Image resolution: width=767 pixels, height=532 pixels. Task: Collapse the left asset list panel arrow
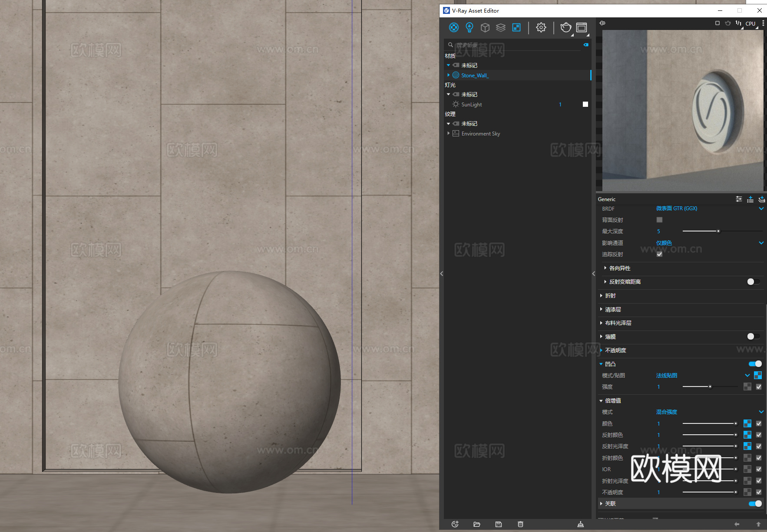442,274
